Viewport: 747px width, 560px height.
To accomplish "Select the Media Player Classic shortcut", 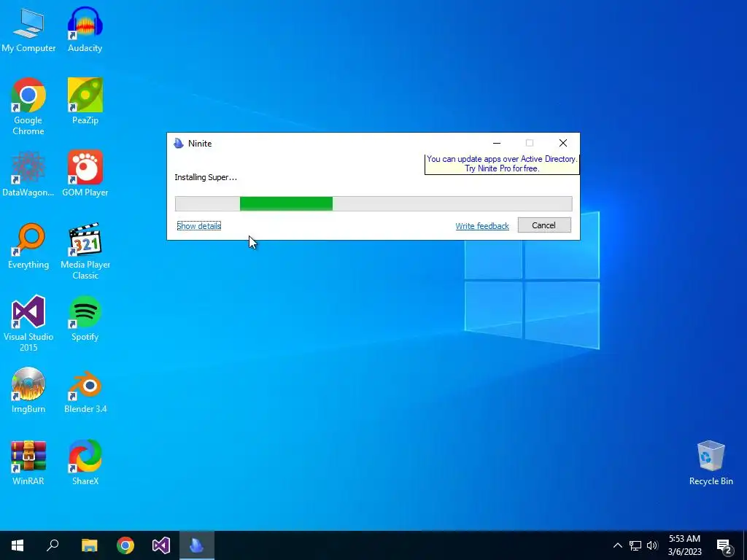I will pyautogui.click(x=85, y=251).
